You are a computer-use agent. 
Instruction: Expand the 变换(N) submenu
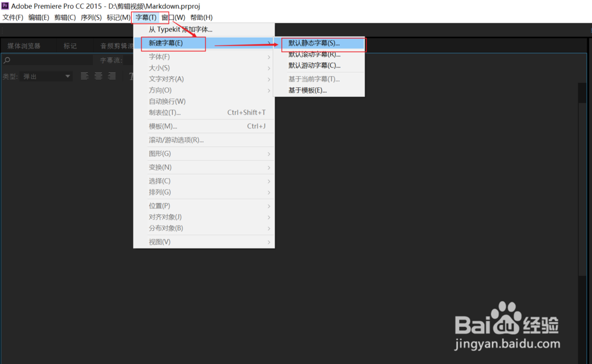[204, 167]
